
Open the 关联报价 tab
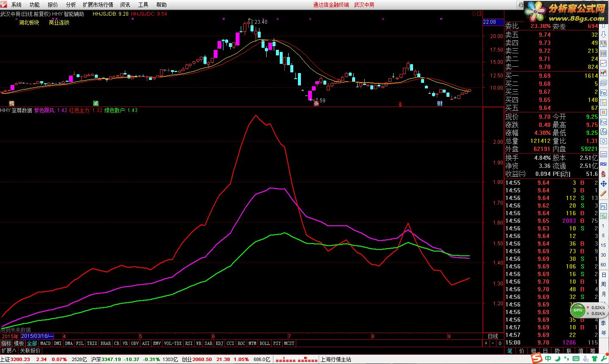pos(30,350)
